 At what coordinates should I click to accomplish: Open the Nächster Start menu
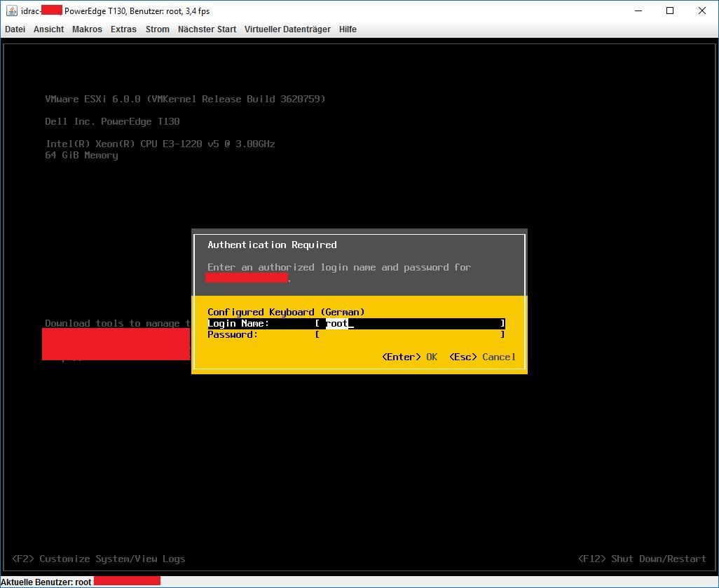point(207,29)
